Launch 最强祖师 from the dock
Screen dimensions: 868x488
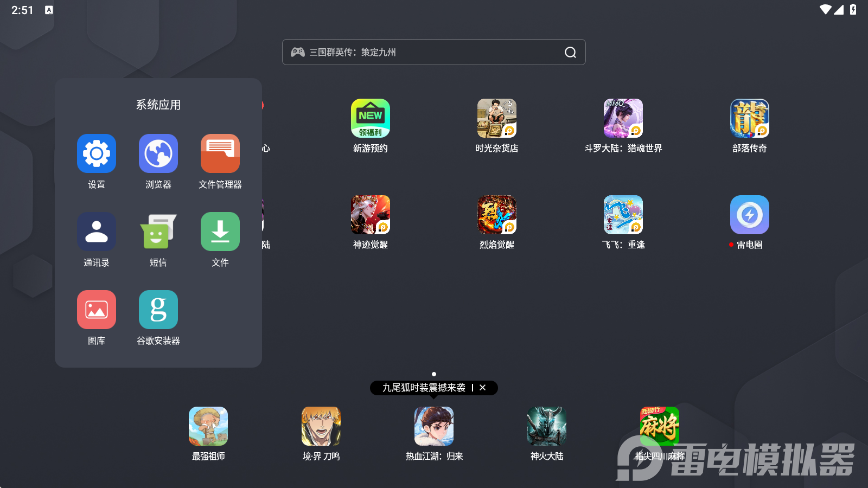point(208,426)
